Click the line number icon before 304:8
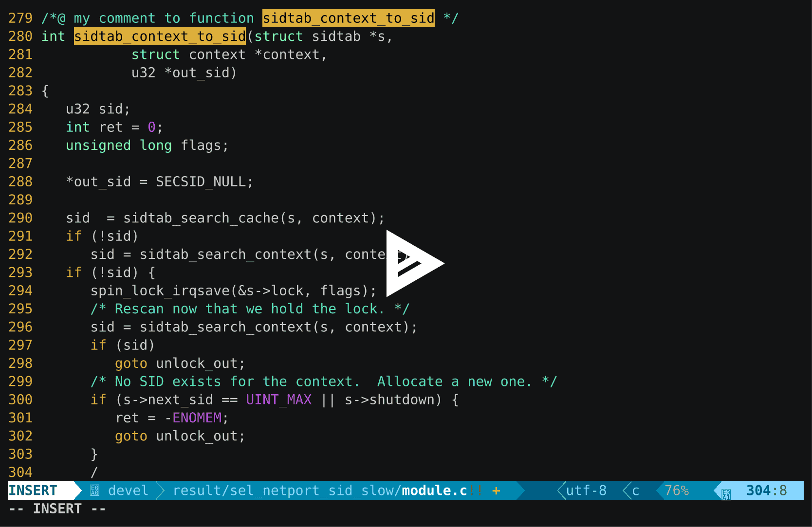This screenshot has height=527, width=812. point(726,494)
